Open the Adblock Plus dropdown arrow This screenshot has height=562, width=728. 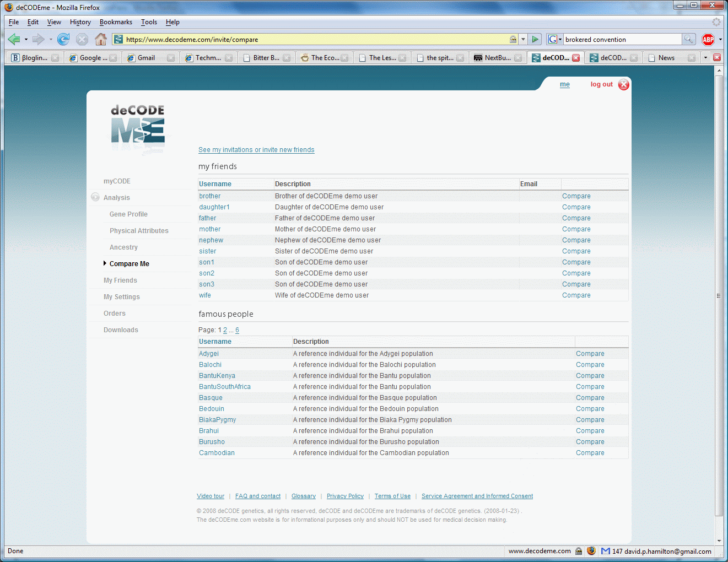point(720,40)
